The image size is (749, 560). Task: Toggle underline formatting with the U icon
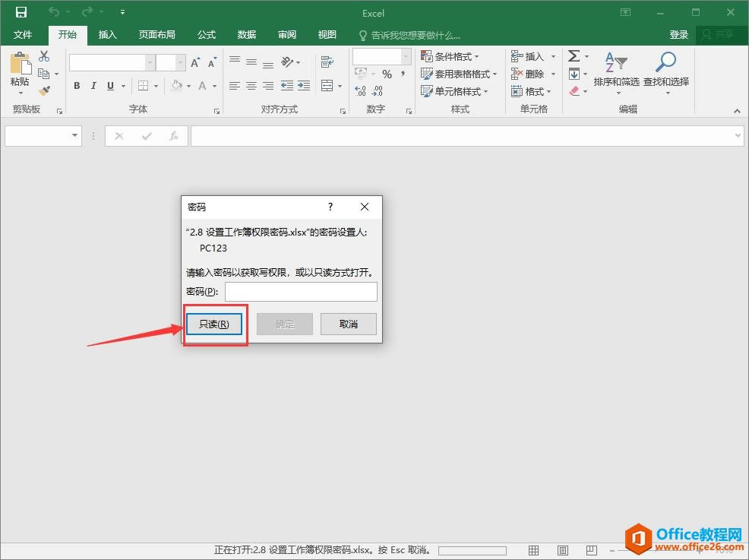(109, 86)
